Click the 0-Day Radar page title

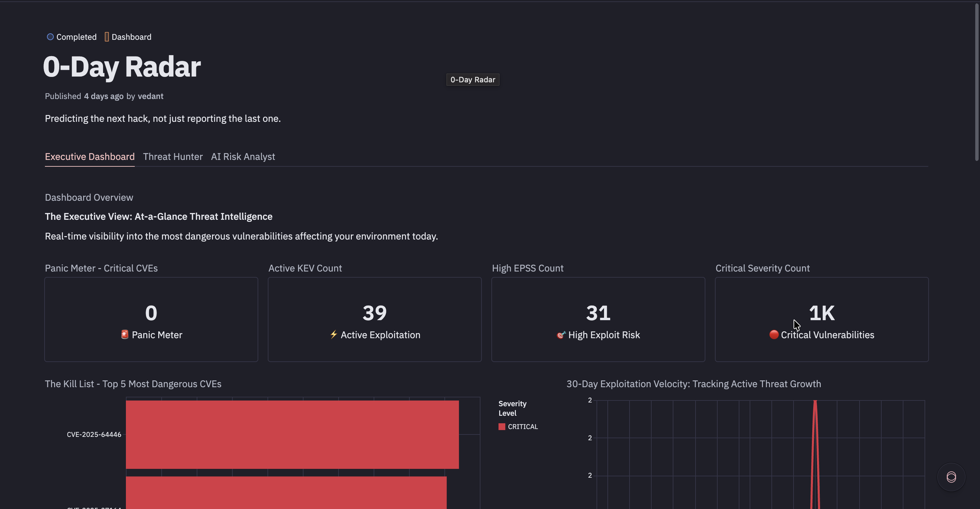[122, 67]
